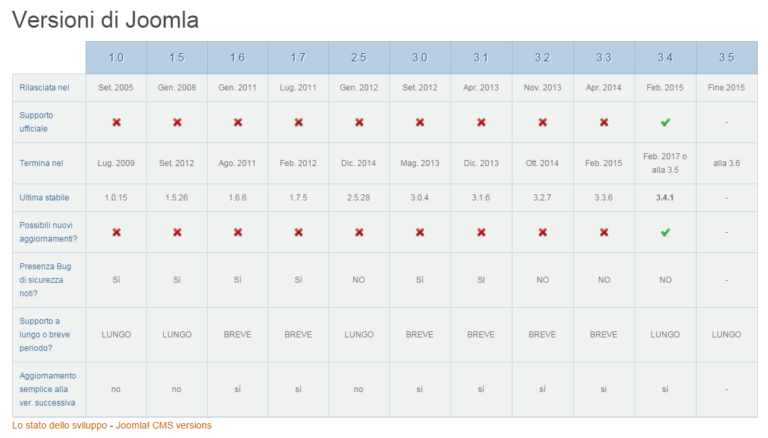Click the Termina nel row label
The image size is (768, 438).
(x=41, y=162)
